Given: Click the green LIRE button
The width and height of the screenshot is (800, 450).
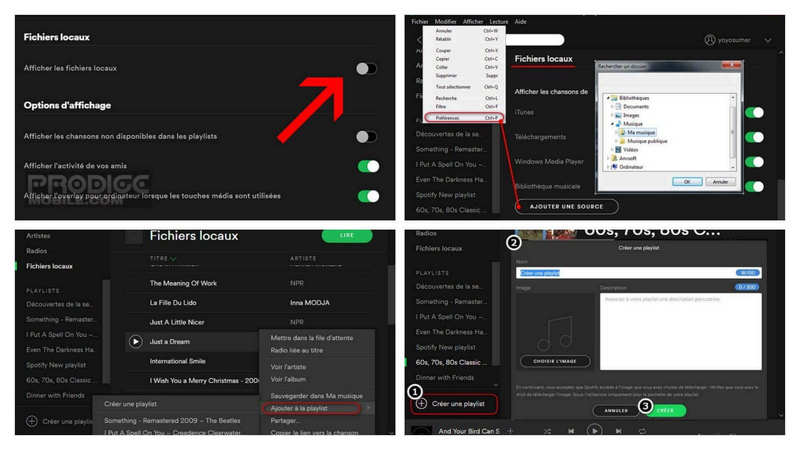Looking at the screenshot, I should [x=347, y=235].
